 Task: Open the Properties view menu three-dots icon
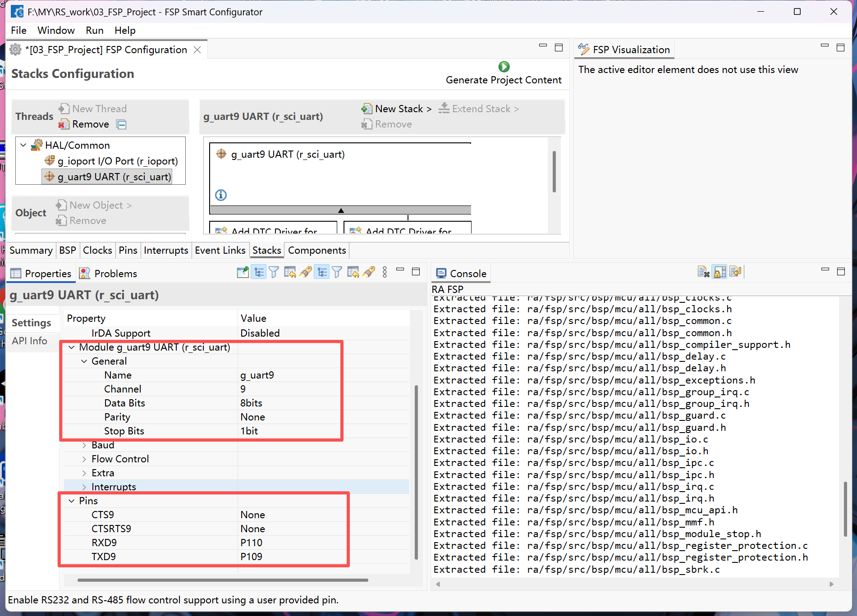click(x=385, y=272)
